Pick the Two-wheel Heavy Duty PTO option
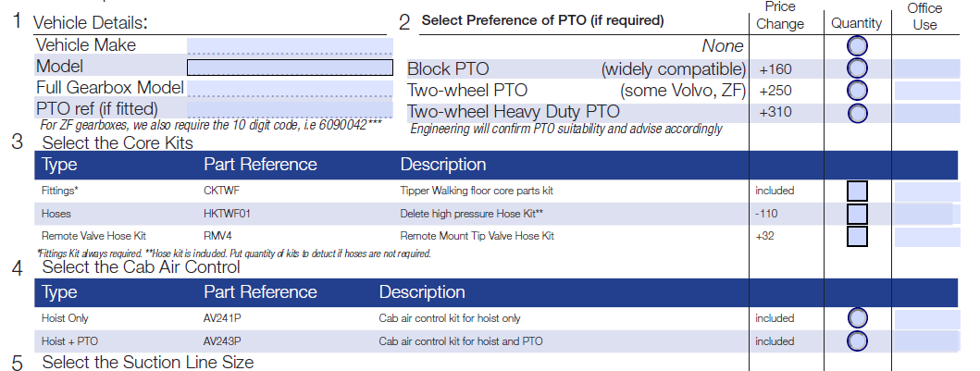Screen dimensions: 980x371 (858, 113)
